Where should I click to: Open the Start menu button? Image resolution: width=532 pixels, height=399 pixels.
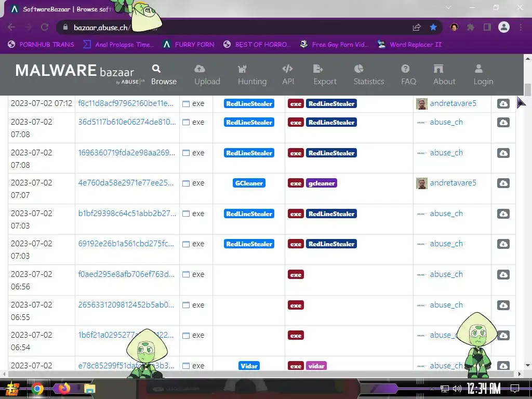click(x=11, y=389)
